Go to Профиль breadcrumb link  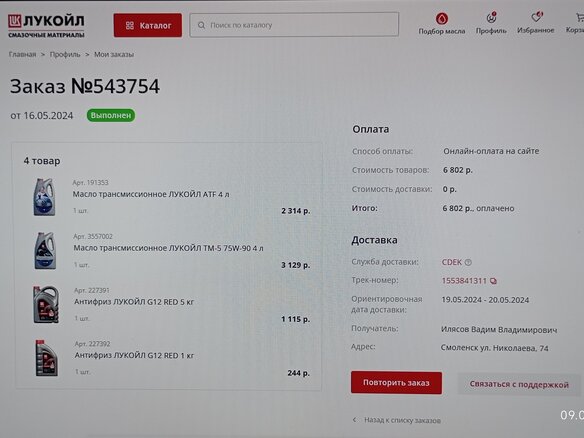tap(65, 54)
